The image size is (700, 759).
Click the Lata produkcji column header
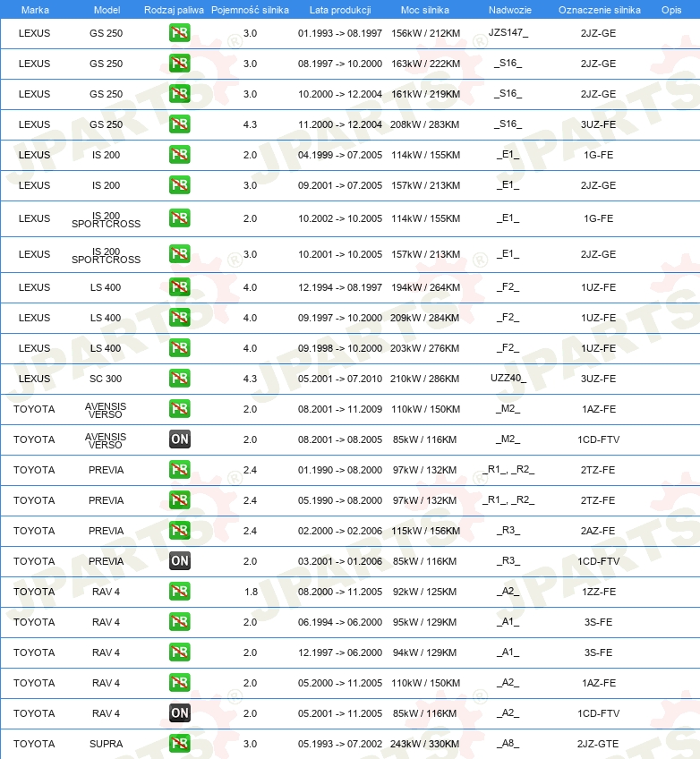coord(340,10)
